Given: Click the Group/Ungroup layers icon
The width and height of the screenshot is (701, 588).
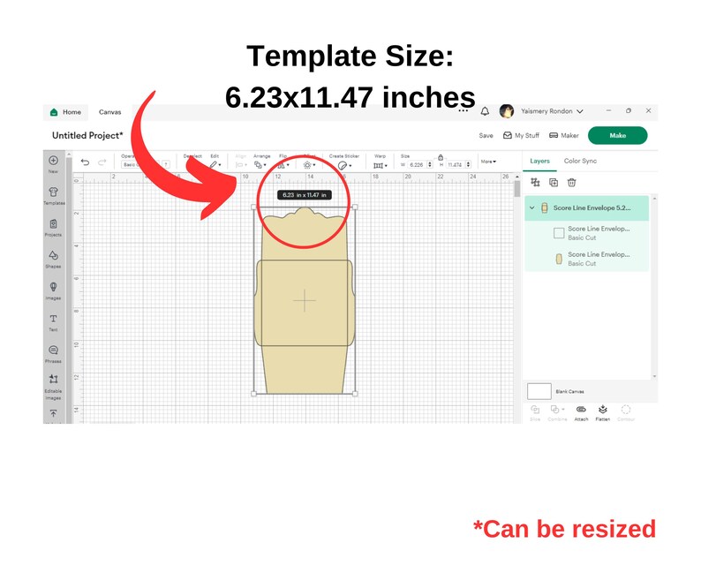Looking at the screenshot, I should 535,182.
